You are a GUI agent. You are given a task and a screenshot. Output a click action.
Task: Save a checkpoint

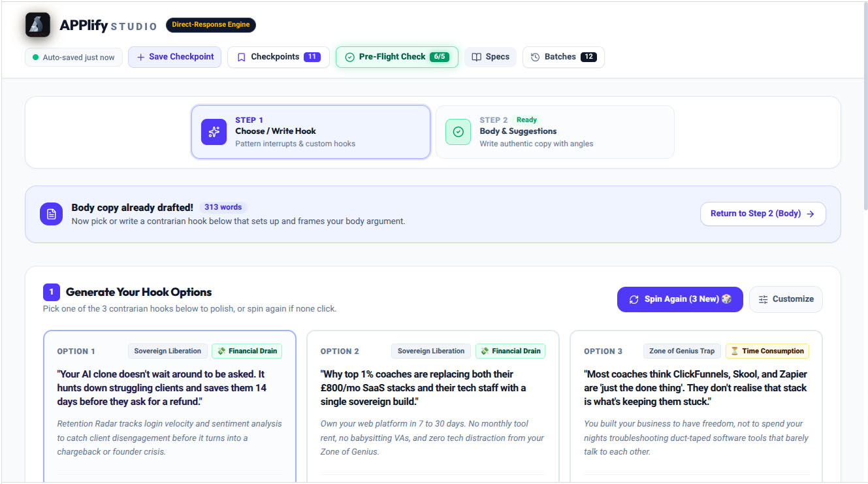(x=175, y=57)
